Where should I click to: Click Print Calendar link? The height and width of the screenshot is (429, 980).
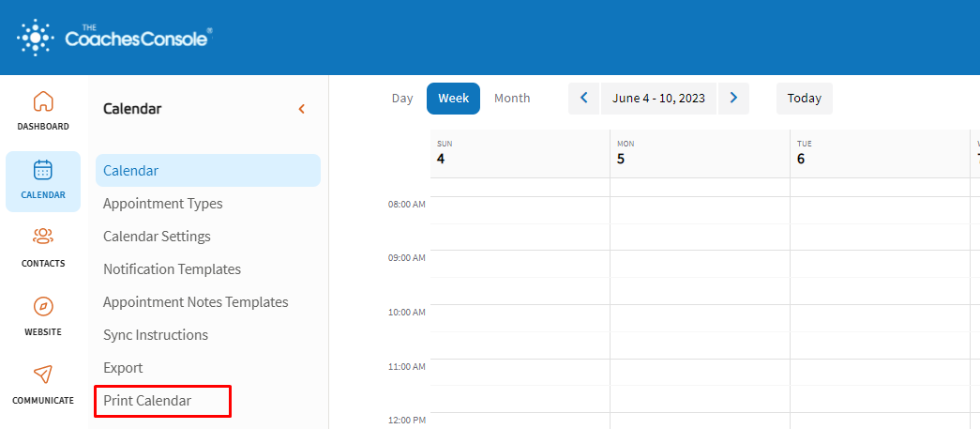tap(147, 401)
